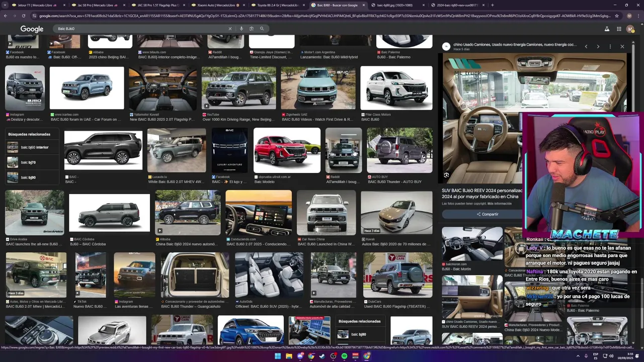
Task: Click the magnifying glass search button
Action: pyautogui.click(x=262, y=29)
